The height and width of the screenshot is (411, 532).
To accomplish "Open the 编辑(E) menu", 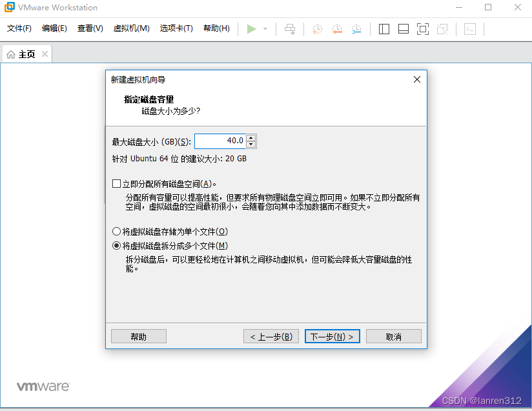I will 54,28.
